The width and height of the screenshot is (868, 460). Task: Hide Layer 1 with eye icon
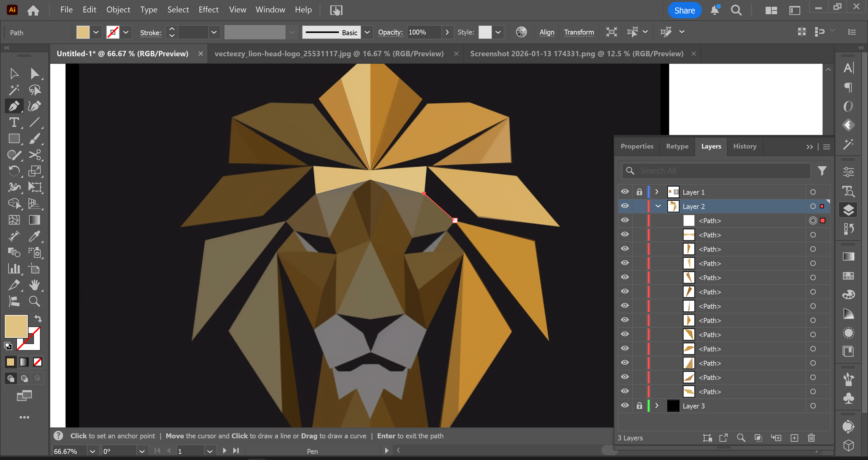625,192
